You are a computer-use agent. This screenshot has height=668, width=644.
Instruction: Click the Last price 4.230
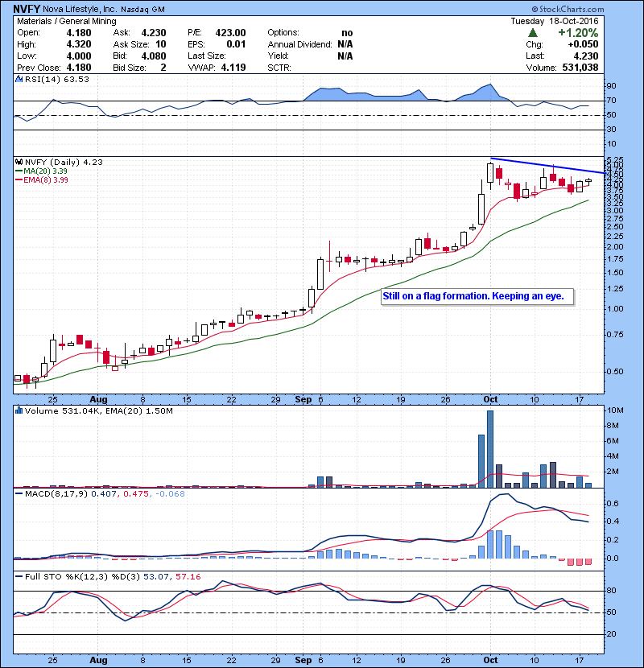pos(585,56)
